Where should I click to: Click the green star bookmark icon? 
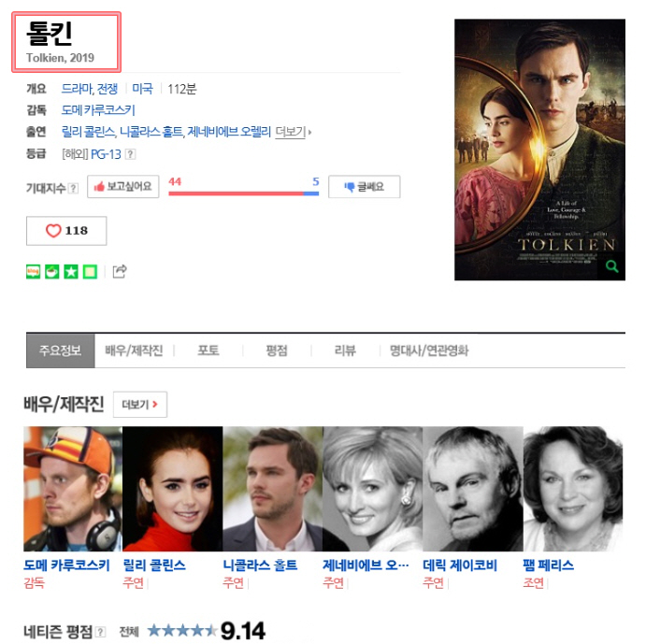pyautogui.click(x=71, y=271)
